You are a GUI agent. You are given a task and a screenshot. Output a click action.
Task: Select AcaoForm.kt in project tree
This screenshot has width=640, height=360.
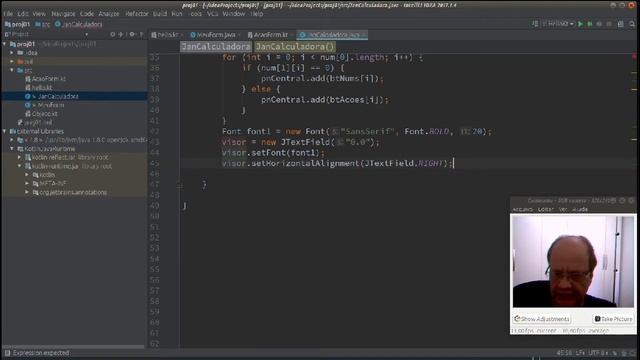45,79
